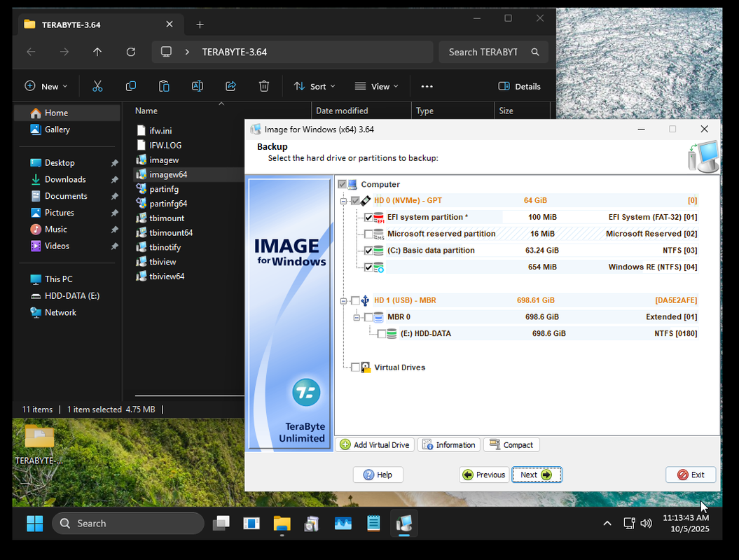Click Add Virtual Drive button
The height and width of the screenshot is (560, 739).
(x=375, y=445)
